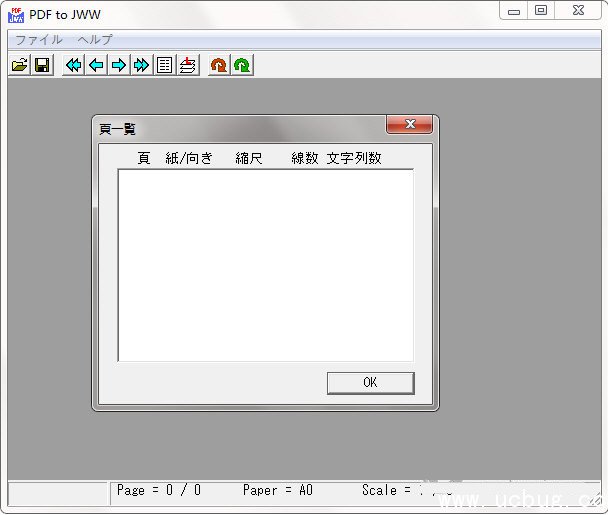Image resolution: width=608 pixels, height=515 pixels.
Task: Open the page list icon in toolbar
Action: coord(165,65)
